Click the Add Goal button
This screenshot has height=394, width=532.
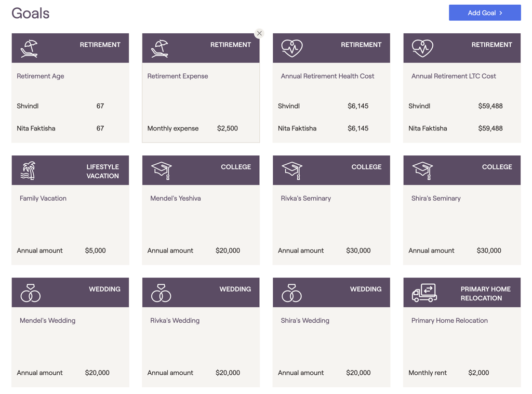click(484, 13)
